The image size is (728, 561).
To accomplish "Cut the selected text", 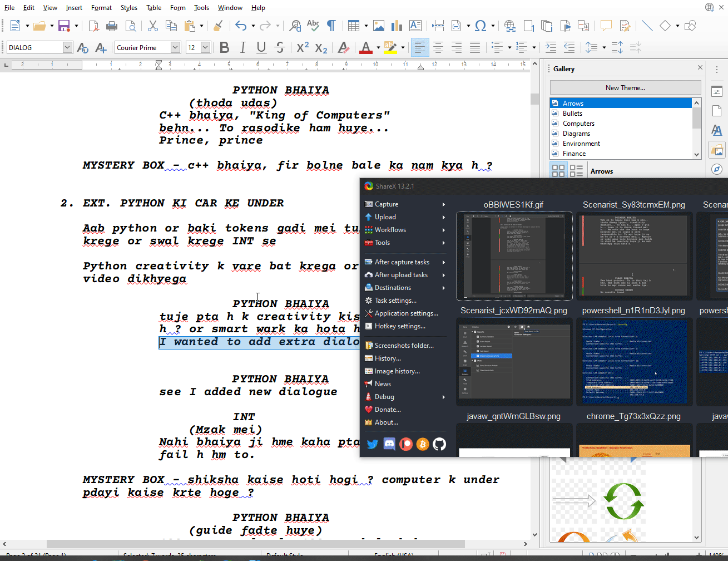I will (153, 26).
